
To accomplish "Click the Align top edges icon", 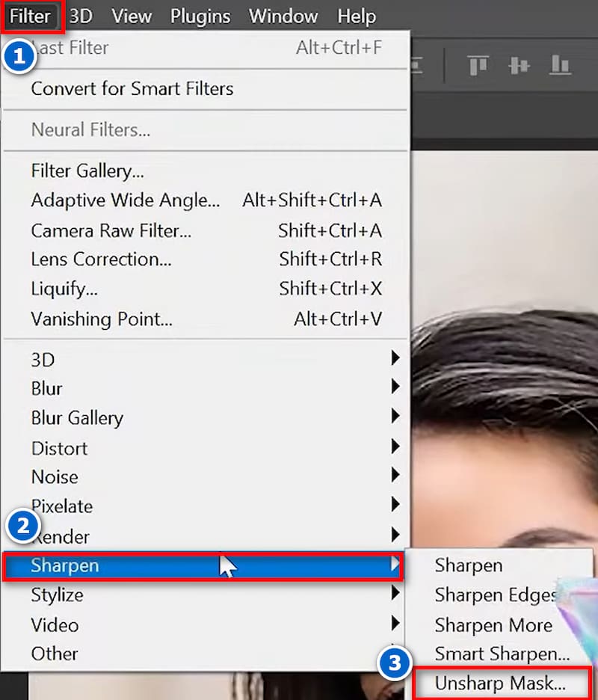I will (x=478, y=65).
